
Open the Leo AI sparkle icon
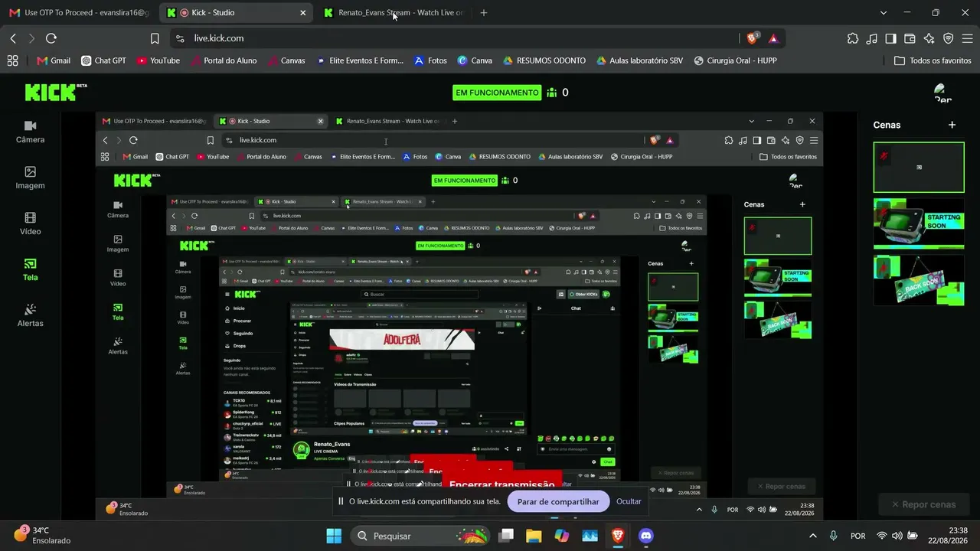click(x=929, y=38)
